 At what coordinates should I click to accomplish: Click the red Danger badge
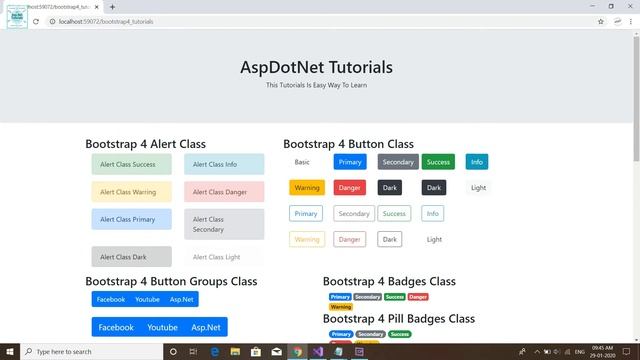[x=418, y=297]
